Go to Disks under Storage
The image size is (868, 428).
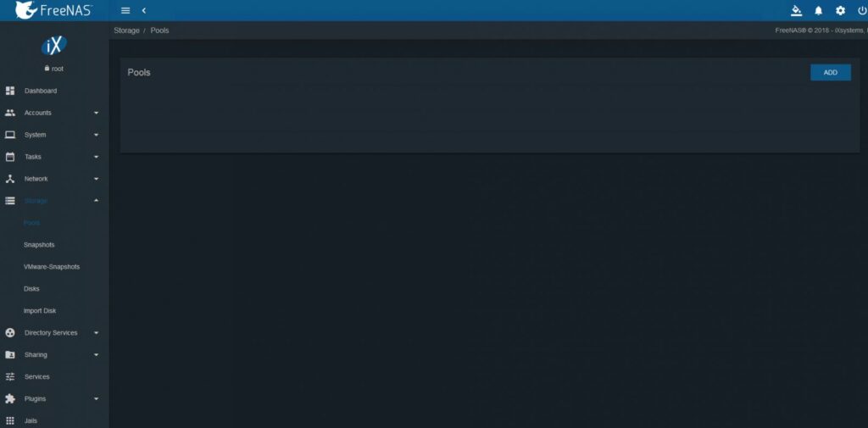pyautogui.click(x=31, y=288)
